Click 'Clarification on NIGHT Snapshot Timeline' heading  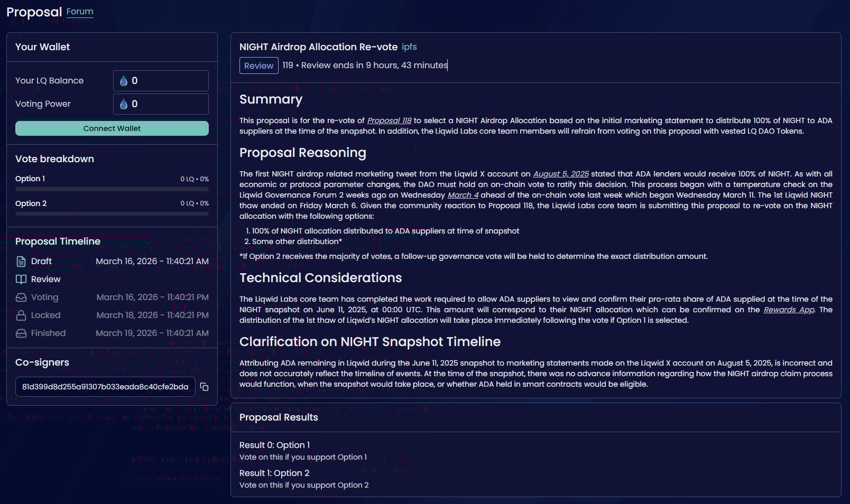[370, 342]
